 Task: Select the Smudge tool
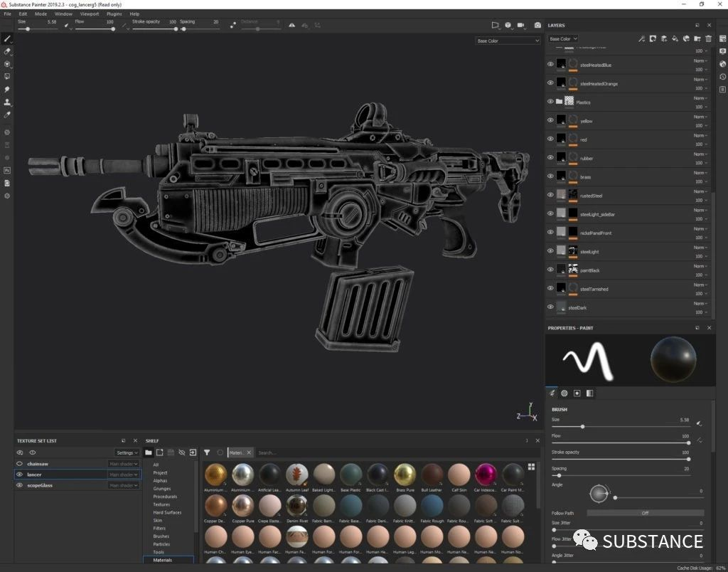7,89
